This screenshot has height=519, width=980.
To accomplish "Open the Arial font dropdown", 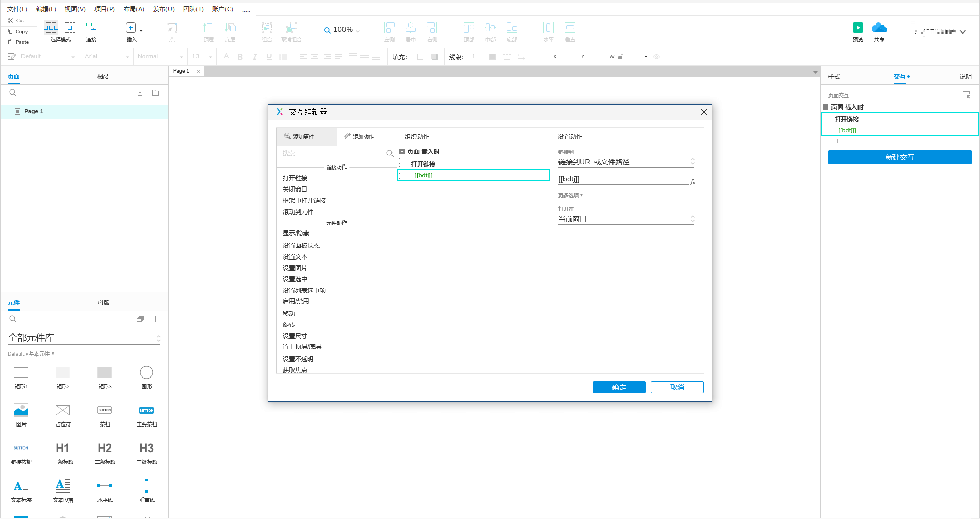I will pyautogui.click(x=107, y=57).
